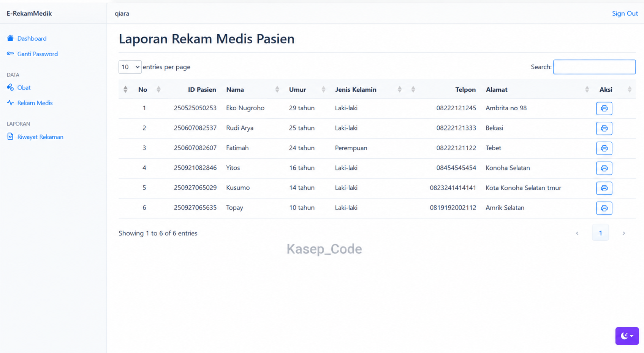Click the Riwayat Rekaman document icon
This screenshot has width=644, height=353.
(x=10, y=137)
